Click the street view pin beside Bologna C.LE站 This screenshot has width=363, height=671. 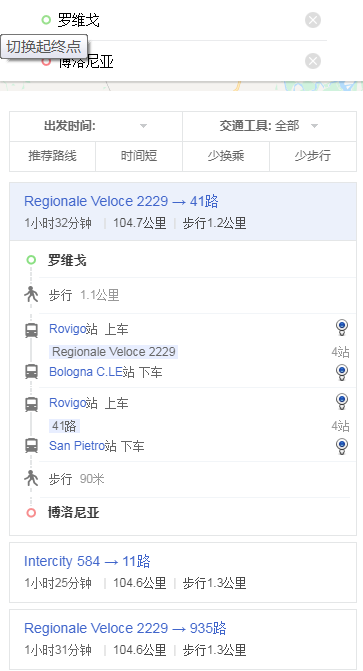coord(342,372)
